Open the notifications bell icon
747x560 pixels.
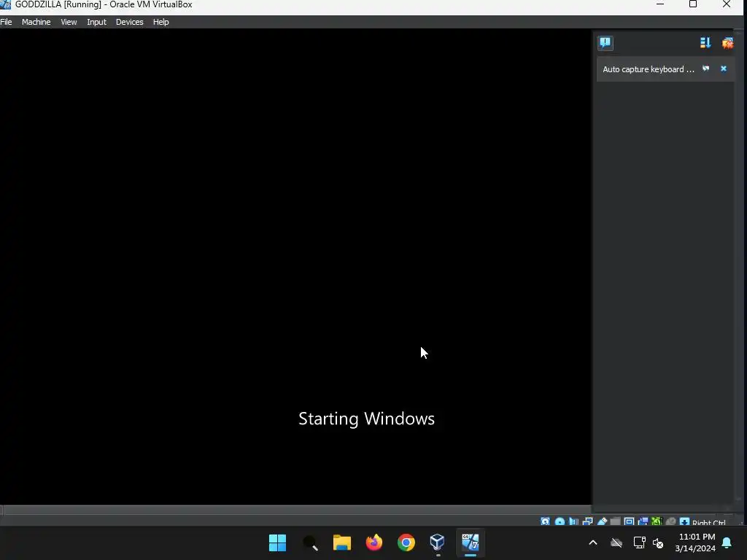point(727,542)
